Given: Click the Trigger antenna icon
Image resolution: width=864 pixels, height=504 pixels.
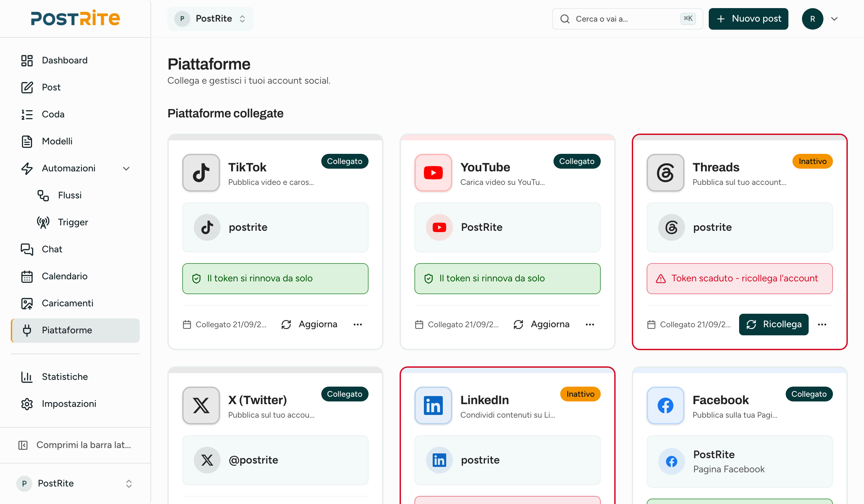Looking at the screenshot, I should point(43,222).
